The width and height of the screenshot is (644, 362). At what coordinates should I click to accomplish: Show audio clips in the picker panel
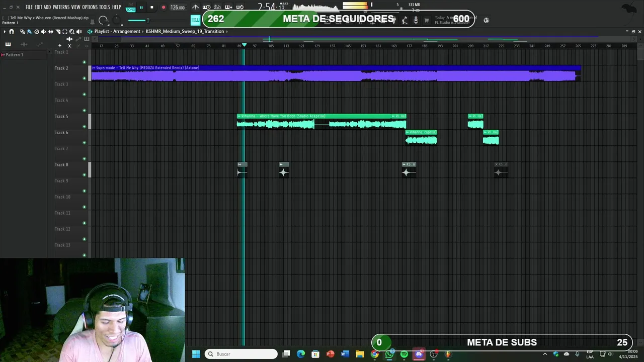pos(24,45)
